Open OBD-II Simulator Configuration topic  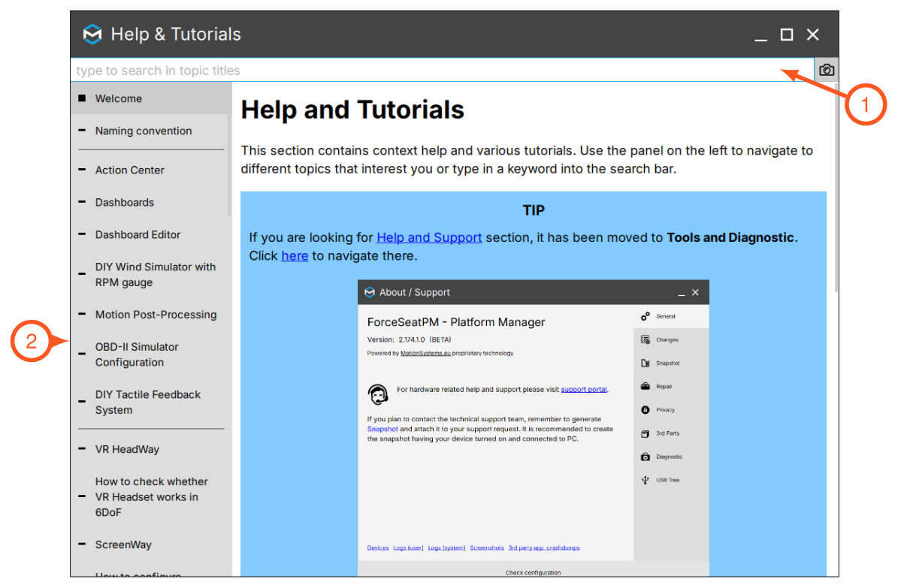(151, 354)
